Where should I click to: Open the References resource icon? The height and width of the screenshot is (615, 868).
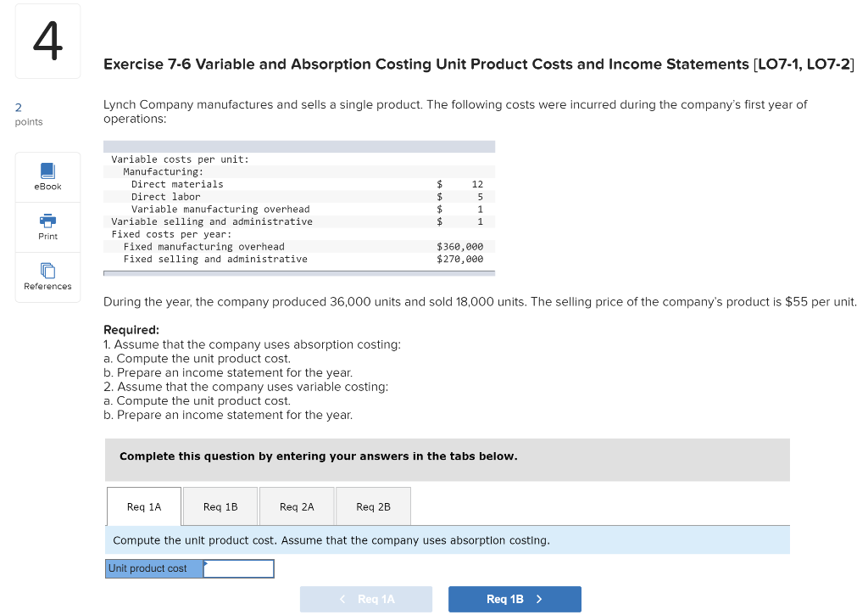point(47,277)
